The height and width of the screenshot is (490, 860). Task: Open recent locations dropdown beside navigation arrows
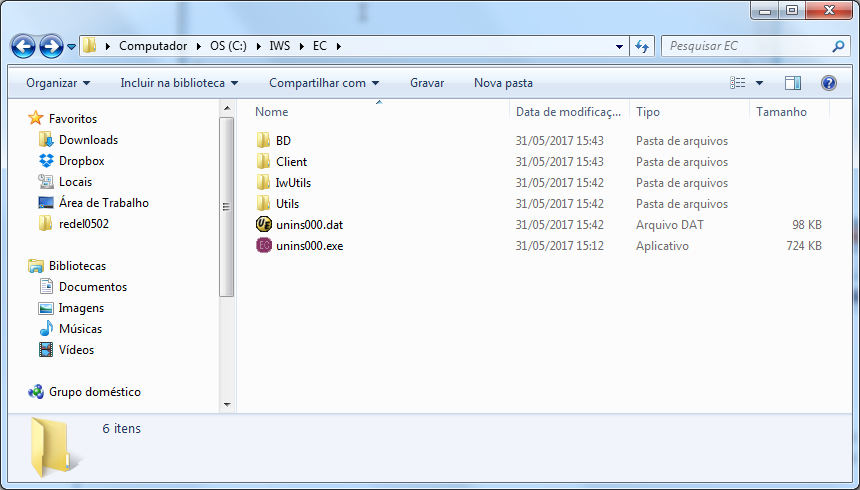click(x=71, y=47)
